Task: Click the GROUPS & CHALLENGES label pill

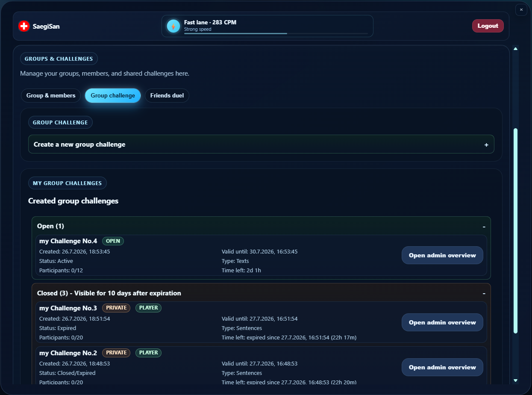Action: tap(59, 59)
